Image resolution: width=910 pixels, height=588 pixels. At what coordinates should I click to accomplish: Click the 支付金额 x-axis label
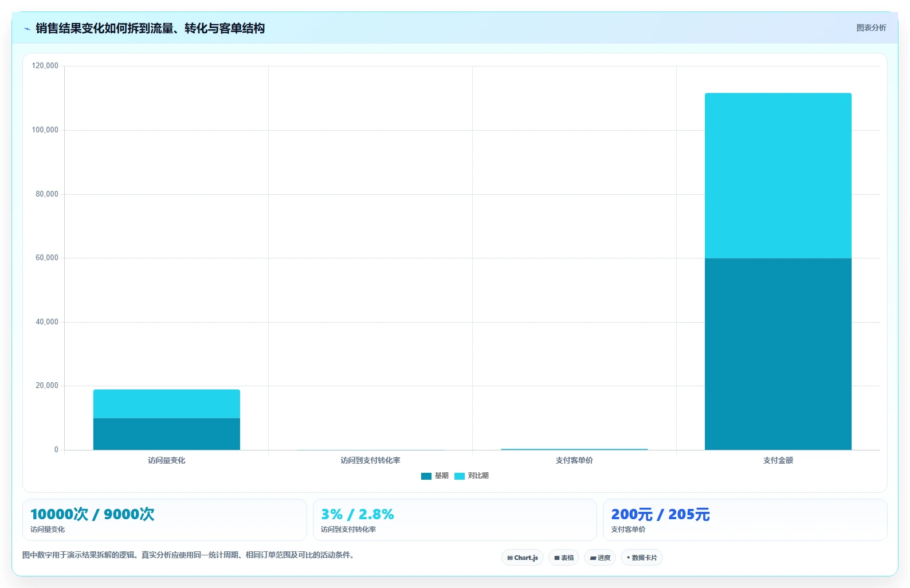(x=778, y=460)
